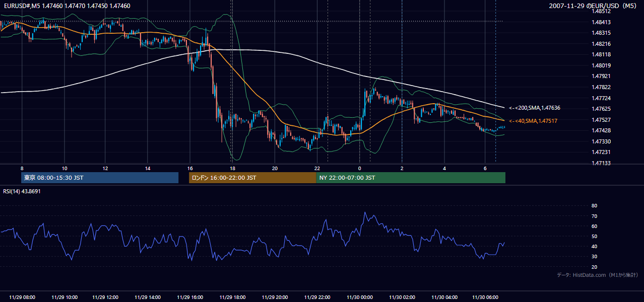
Task: Click the 200 SMA 1.47636 label
Action: (x=535, y=108)
